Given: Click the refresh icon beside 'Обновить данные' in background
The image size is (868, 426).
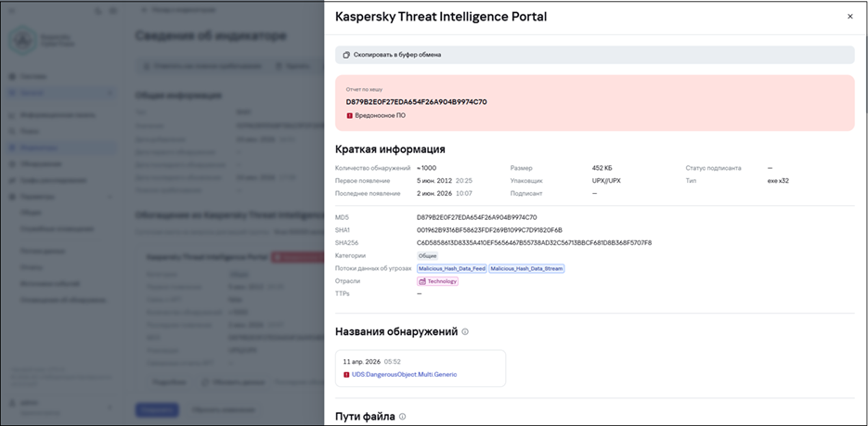Looking at the screenshot, I should click(204, 382).
